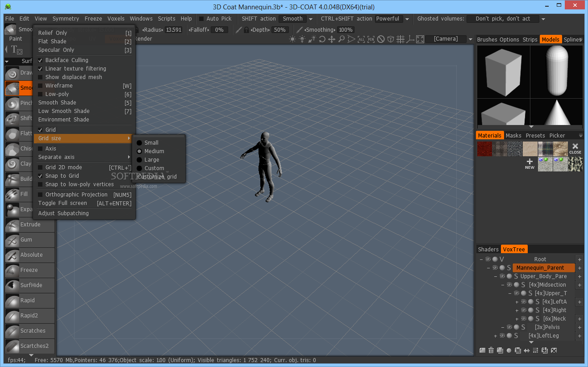Expand the [4x]LeftLeg tree node
This screenshot has width=588, height=367.
pyautogui.click(x=496, y=336)
